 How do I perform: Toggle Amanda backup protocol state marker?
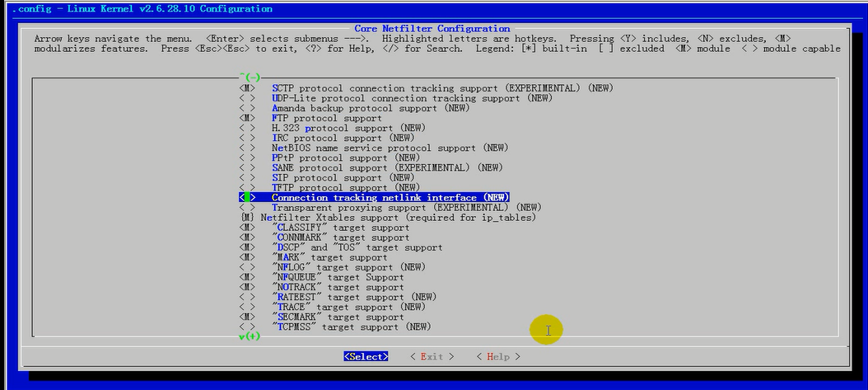(x=247, y=108)
